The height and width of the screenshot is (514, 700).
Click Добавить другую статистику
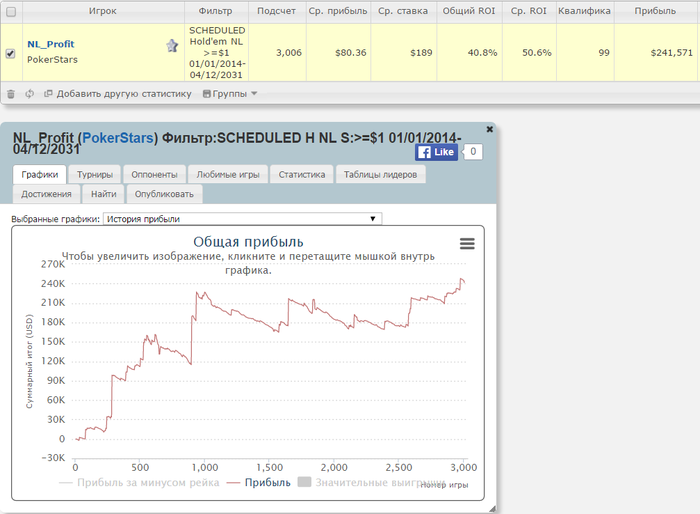point(118,94)
